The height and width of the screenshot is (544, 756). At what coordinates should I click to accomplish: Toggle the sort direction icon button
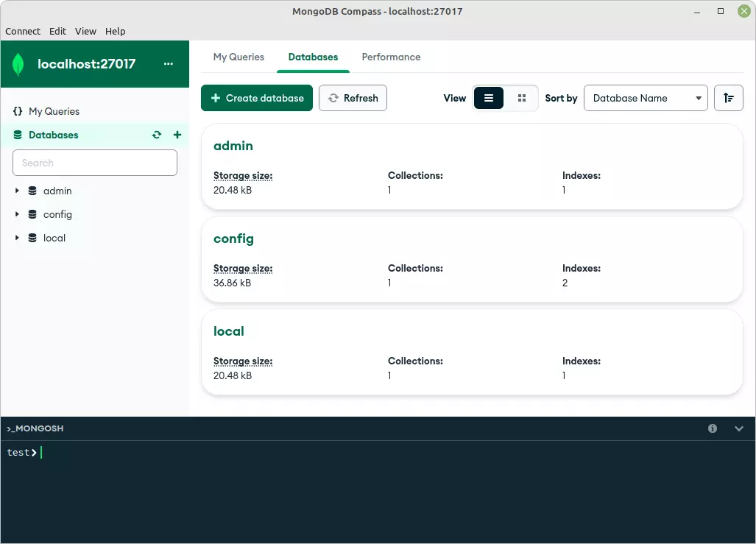728,99
